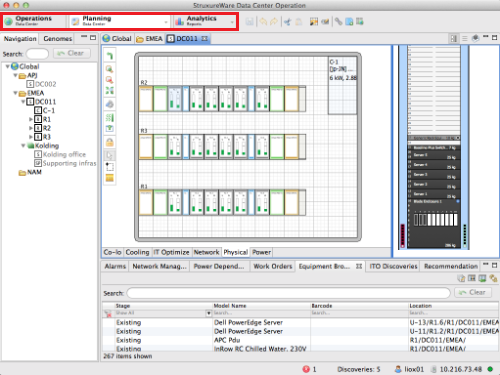Open the Planning perspective dropdown
The height and width of the screenshot is (375, 500).
166,22
